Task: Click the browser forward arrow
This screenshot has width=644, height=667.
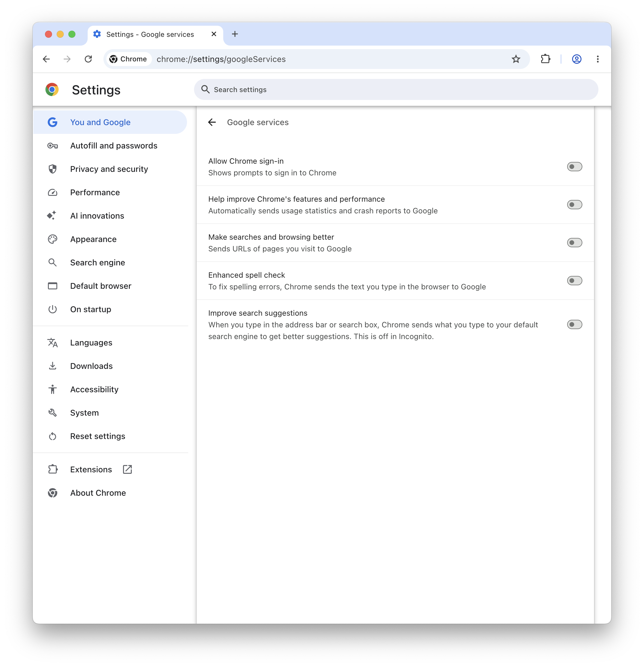Action: coord(67,59)
